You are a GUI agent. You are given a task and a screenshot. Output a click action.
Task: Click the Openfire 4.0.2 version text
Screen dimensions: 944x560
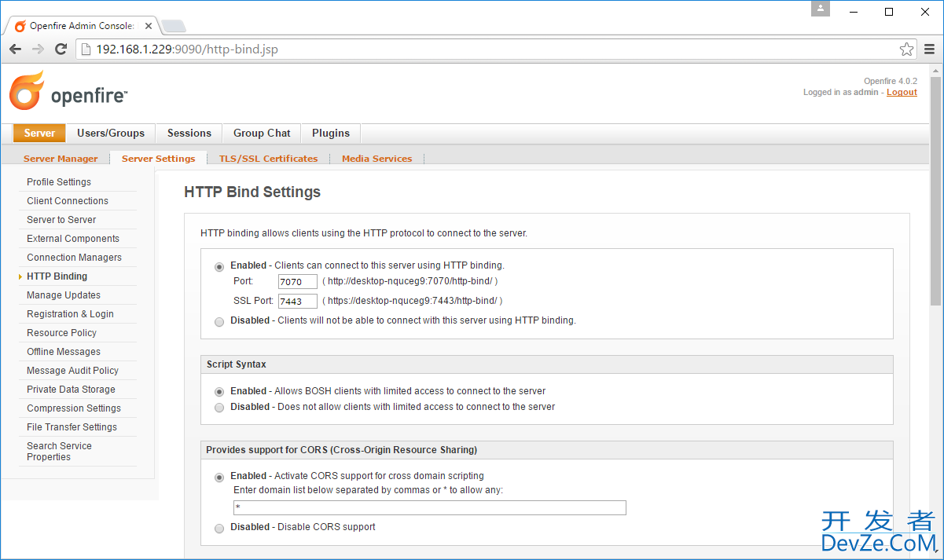(891, 81)
